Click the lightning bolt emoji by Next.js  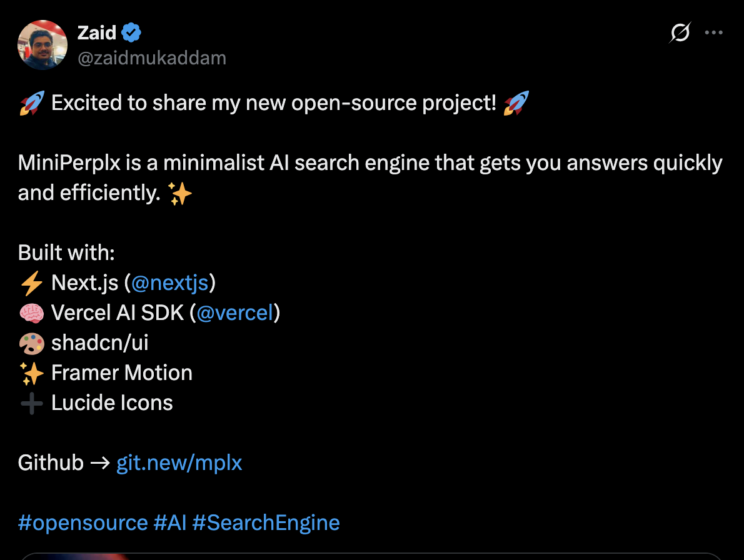32,283
